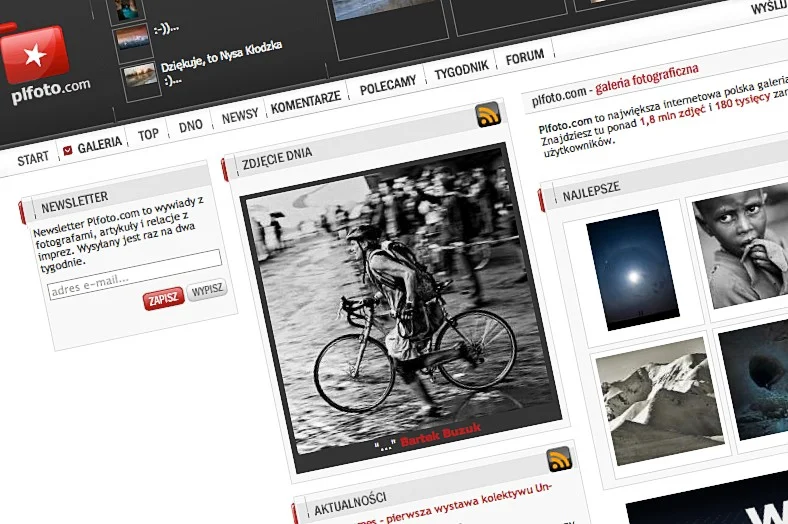This screenshot has width=788, height=524.
Task: Click the ZDJĘCIE DNIA heading
Action: click(277, 158)
